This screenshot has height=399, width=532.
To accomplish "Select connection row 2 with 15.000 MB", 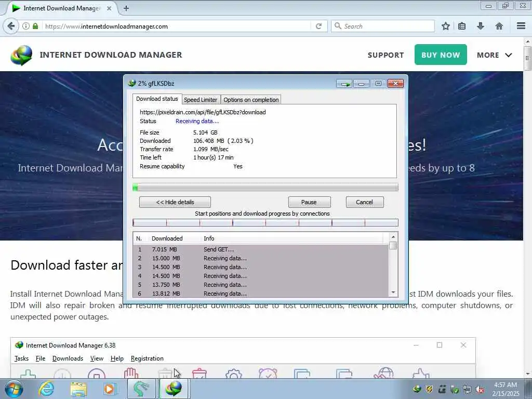I will (x=261, y=258).
